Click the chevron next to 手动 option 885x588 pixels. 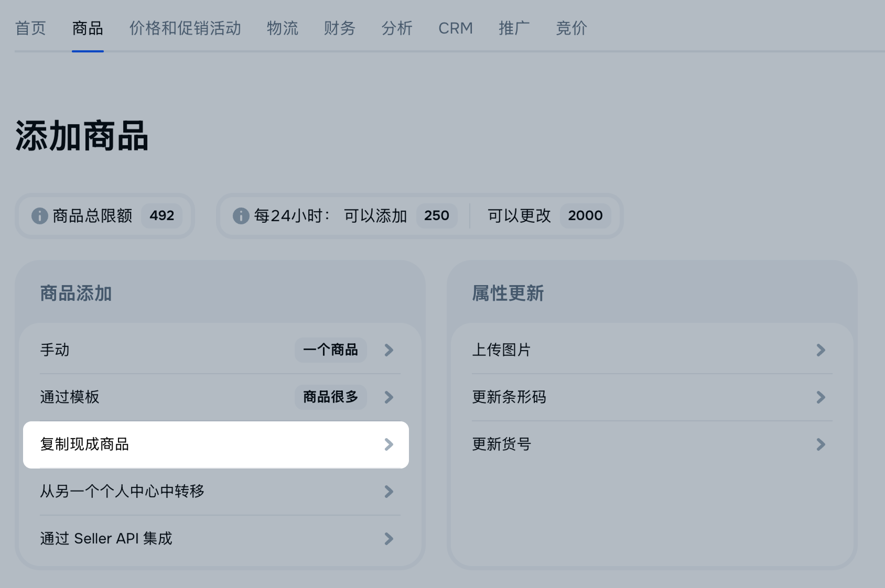pyautogui.click(x=388, y=350)
